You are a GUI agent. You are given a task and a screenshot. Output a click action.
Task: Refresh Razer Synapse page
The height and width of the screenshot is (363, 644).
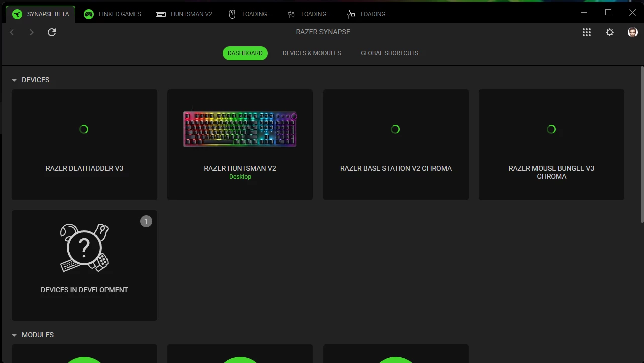(x=52, y=32)
